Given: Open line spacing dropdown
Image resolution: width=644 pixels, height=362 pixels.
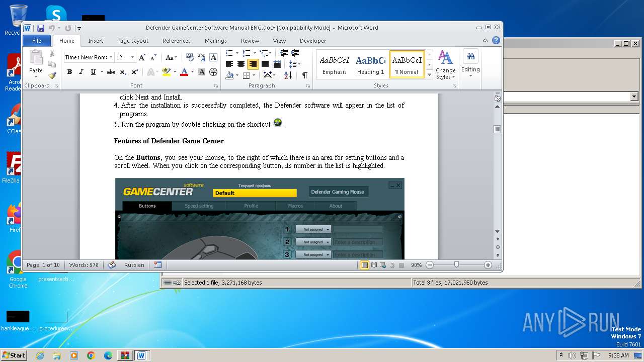Looking at the screenshot, I should point(295,64).
